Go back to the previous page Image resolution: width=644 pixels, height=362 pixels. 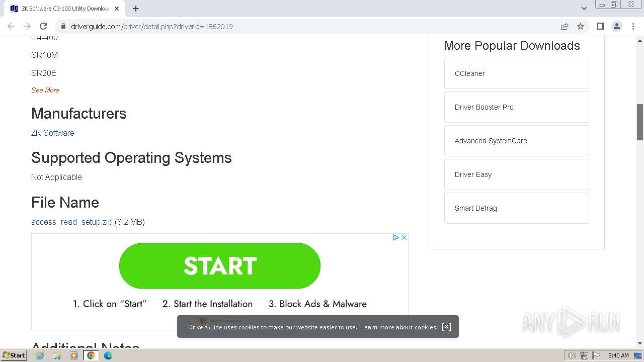coord(11,26)
